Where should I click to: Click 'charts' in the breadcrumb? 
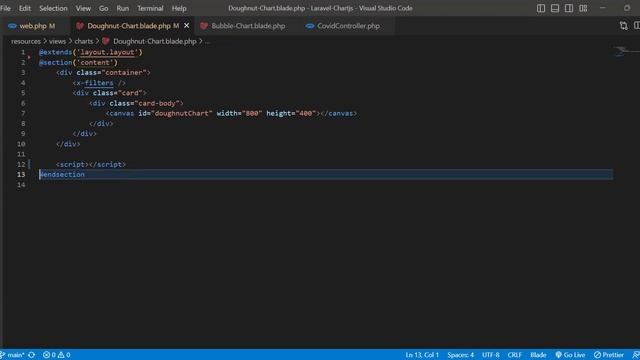click(x=84, y=41)
